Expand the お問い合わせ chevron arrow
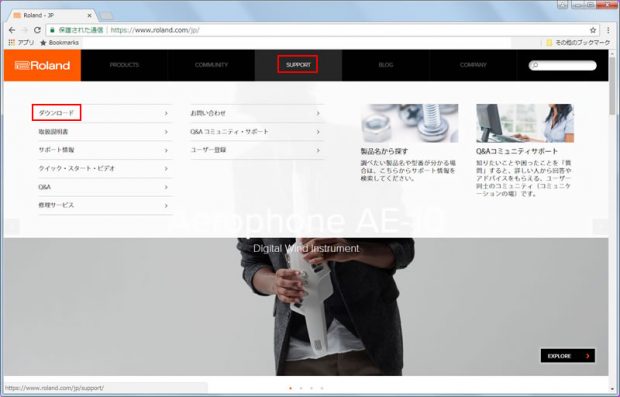This screenshot has height=397, width=620. (x=318, y=113)
